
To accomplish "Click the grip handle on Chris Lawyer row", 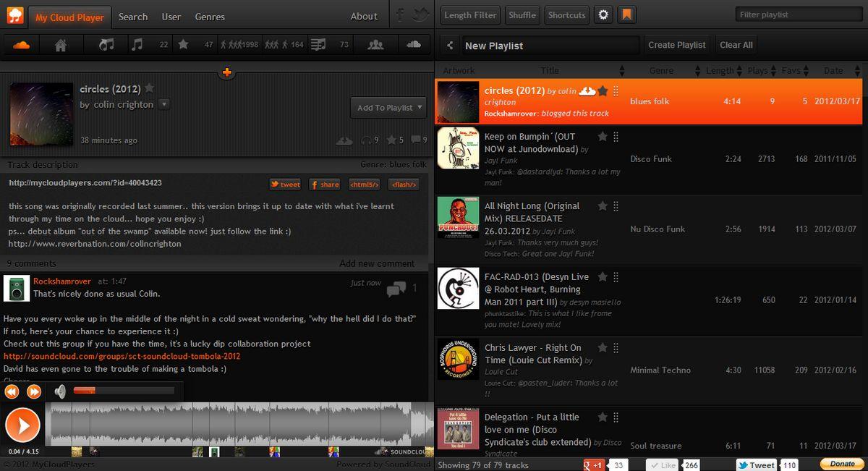I will click(x=616, y=347).
